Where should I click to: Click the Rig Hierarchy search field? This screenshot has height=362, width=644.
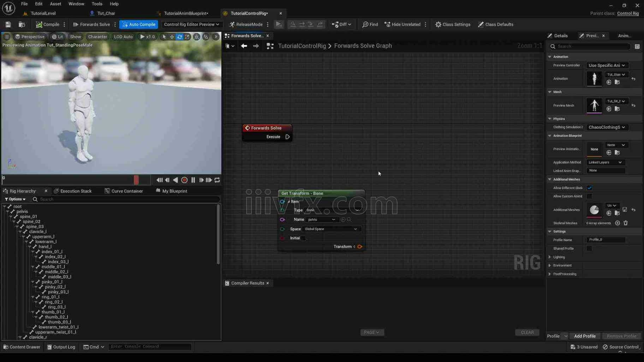pyautogui.click(x=126, y=199)
